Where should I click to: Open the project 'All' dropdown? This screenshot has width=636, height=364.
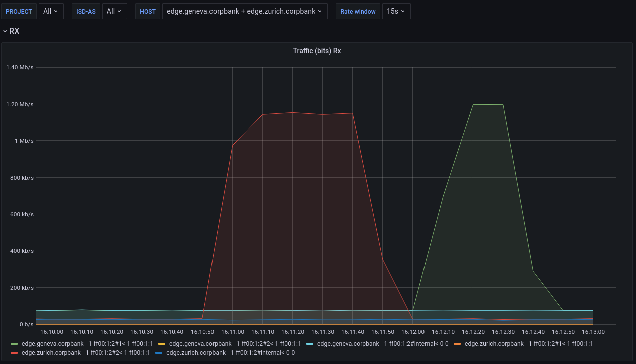click(50, 11)
